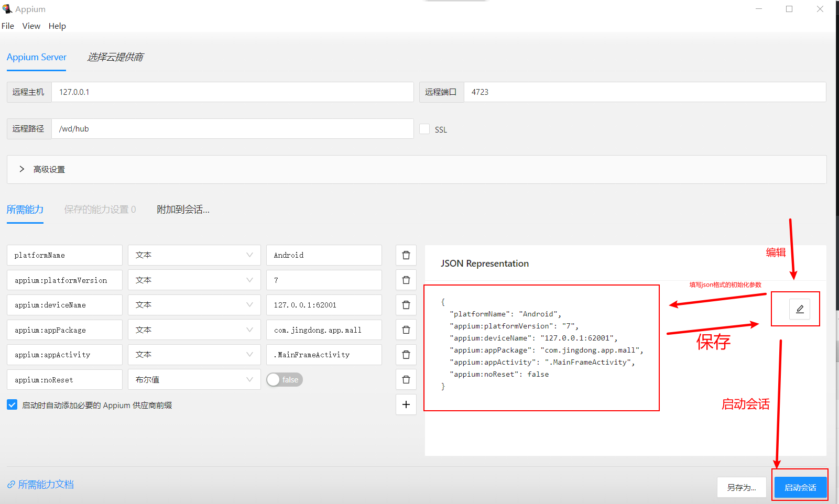Viewport: 839px width, 504px height.
Task: Click the link icon beside 所需能力文档
Action: (11, 485)
